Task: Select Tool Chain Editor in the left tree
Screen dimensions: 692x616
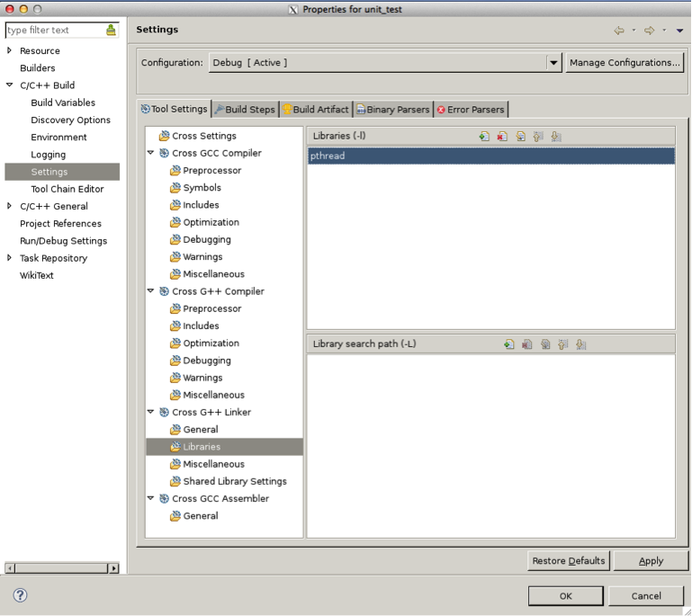Action: (x=67, y=189)
